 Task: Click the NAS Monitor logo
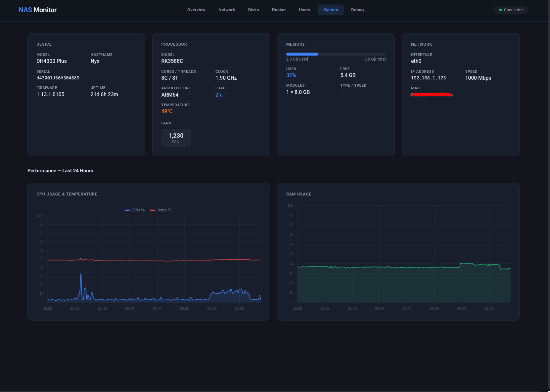[37, 10]
